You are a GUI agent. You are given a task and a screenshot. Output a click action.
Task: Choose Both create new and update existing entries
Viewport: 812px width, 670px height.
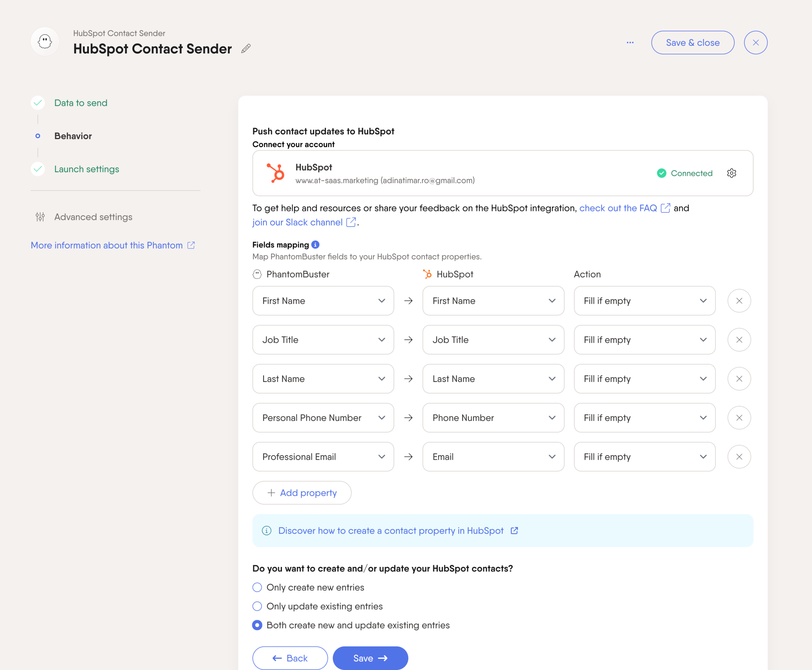click(x=257, y=625)
